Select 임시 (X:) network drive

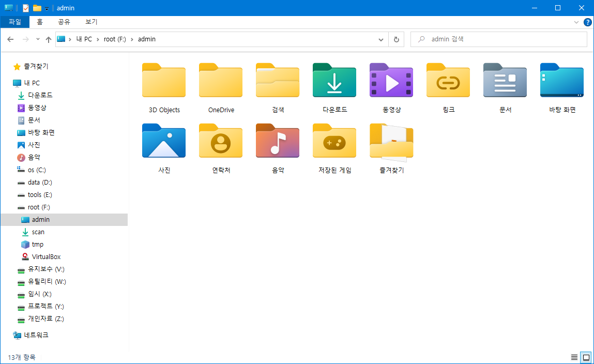coord(39,294)
